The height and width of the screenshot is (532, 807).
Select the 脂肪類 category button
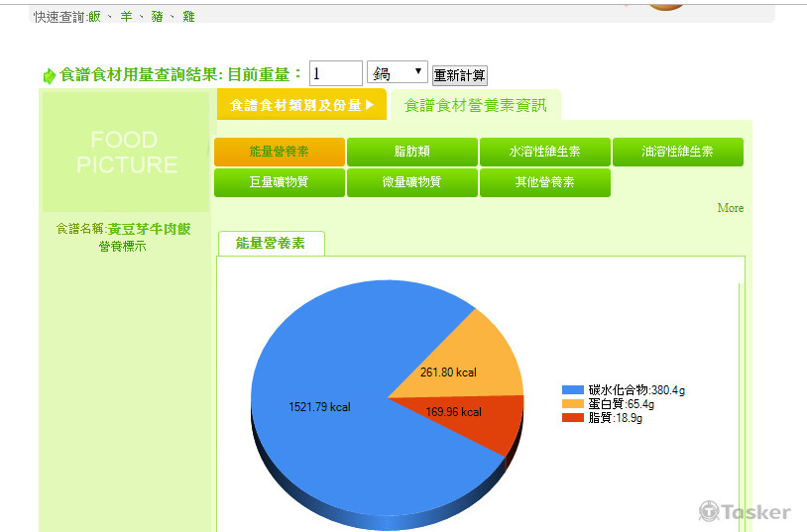tap(412, 152)
